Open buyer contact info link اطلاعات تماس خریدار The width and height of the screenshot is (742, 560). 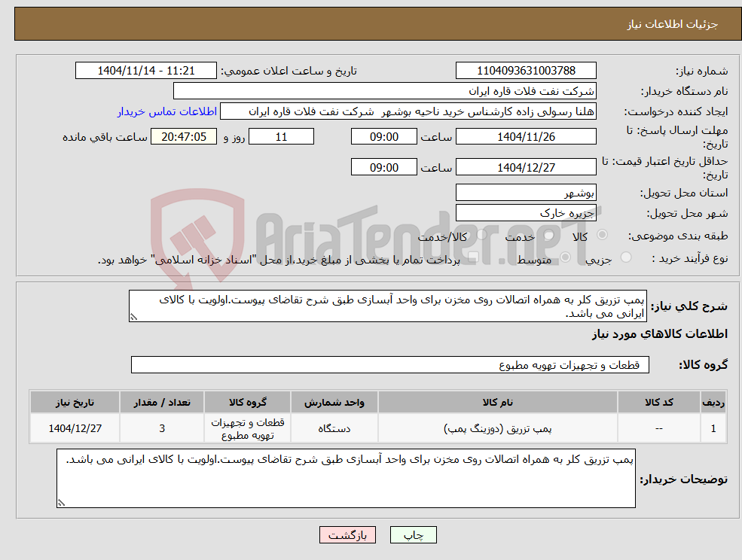coord(167,111)
